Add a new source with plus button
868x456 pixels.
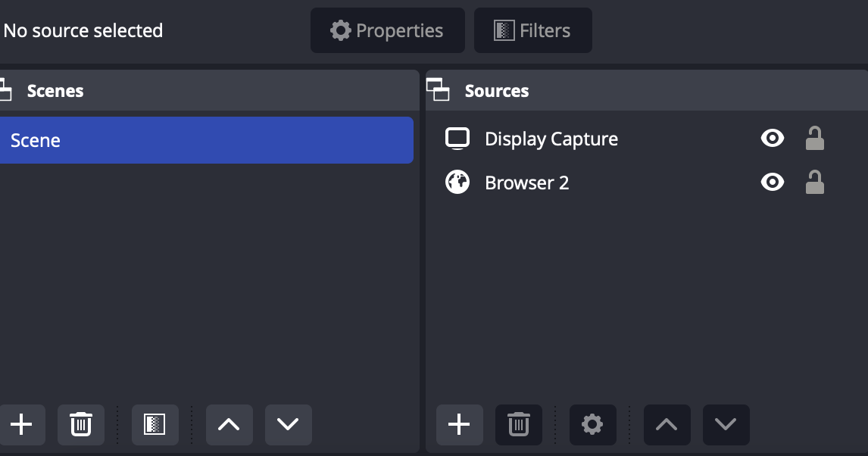click(459, 424)
